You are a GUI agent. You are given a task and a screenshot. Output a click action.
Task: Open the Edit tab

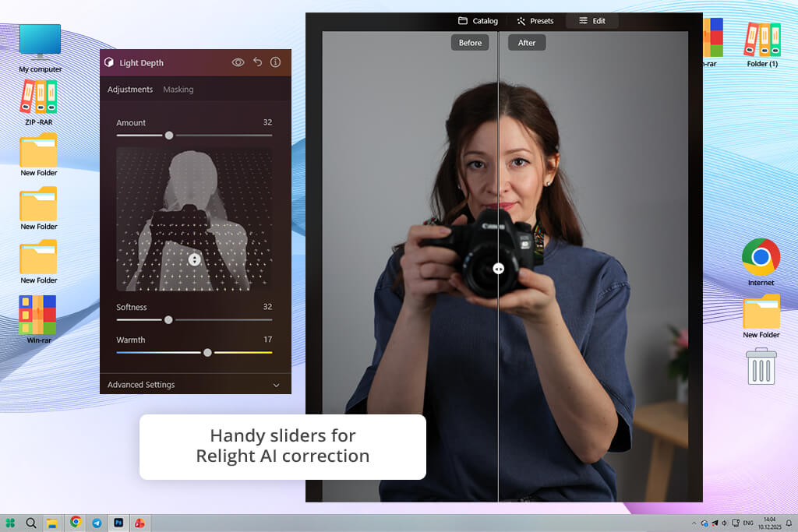[592, 21]
